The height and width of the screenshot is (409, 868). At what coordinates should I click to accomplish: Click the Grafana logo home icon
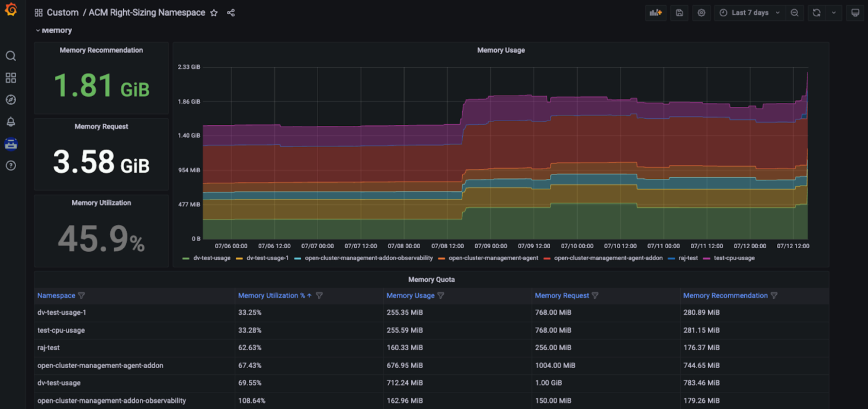(11, 10)
